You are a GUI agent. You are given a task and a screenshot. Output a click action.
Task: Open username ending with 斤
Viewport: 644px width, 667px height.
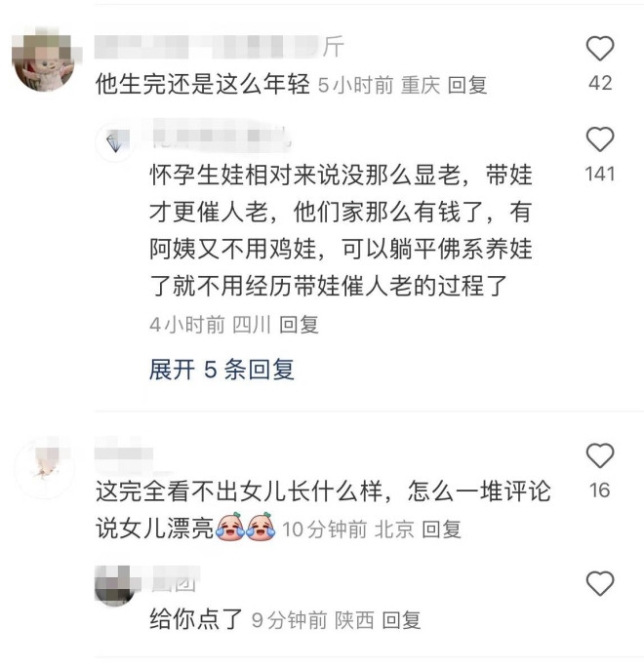coord(220,47)
